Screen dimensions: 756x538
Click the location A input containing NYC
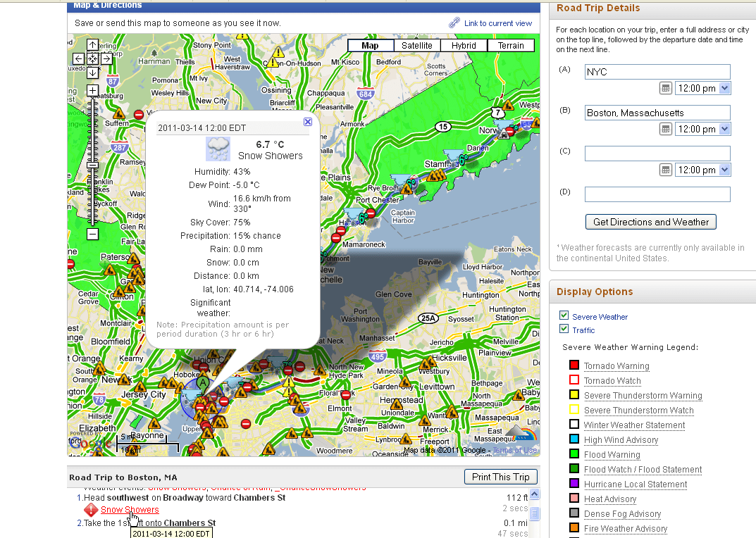pyautogui.click(x=657, y=72)
